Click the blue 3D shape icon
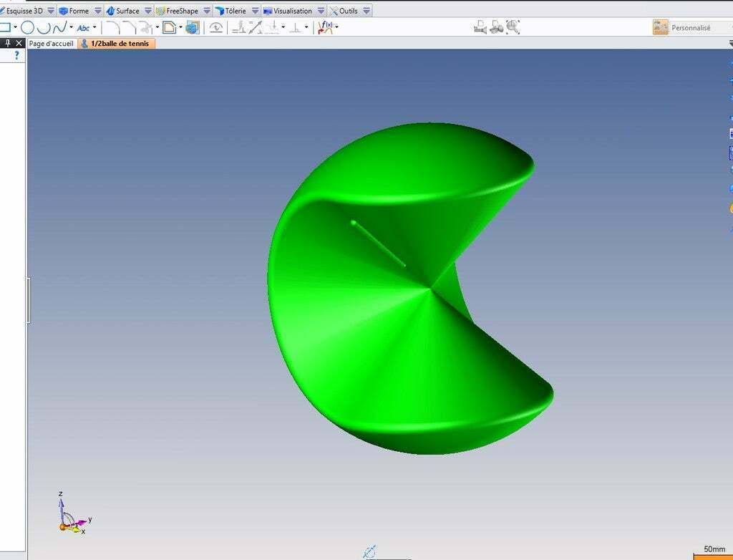The image size is (733, 560). coord(192,28)
